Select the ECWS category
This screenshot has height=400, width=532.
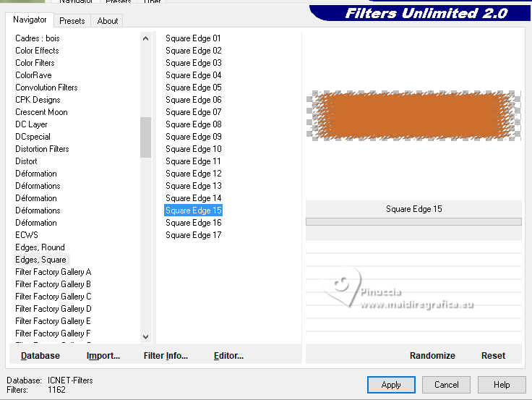[27, 235]
